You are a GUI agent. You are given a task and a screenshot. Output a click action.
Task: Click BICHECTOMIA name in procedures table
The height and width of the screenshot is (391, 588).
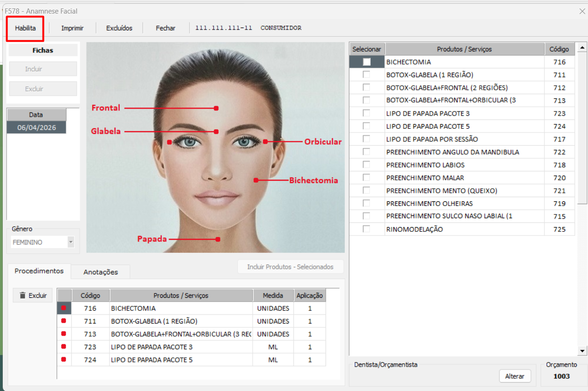[133, 308]
